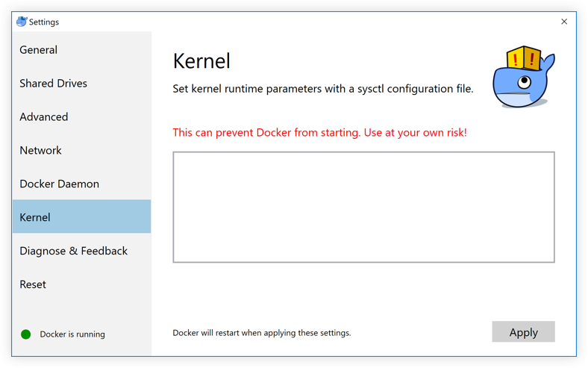
Task: Click the sysctl configuration description text
Action: pos(322,90)
